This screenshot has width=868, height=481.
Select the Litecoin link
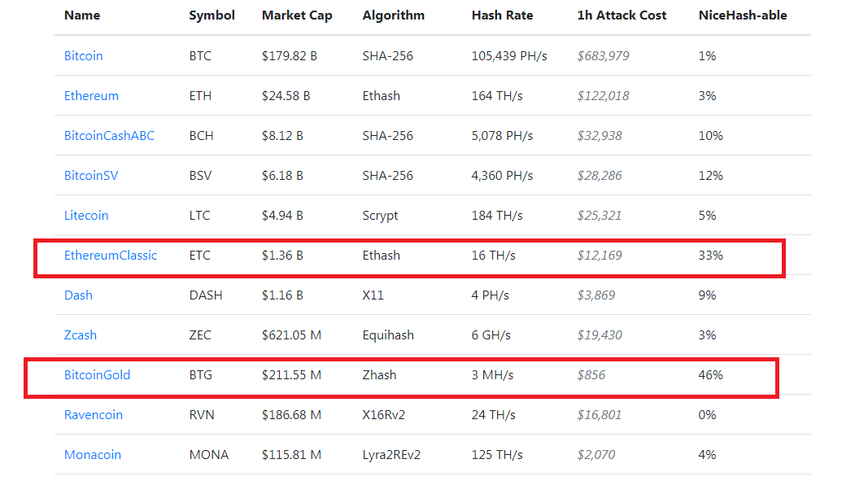point(86,216)
